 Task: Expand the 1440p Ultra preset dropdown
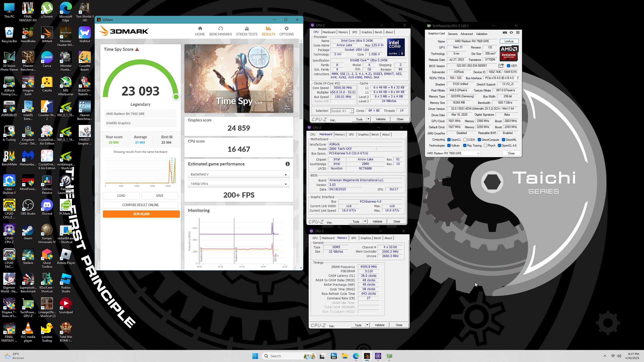click(238, 184)
